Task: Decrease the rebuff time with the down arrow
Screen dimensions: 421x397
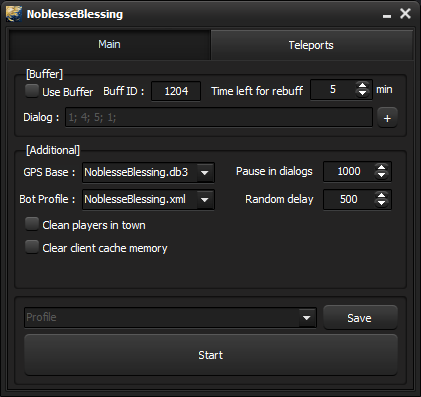Action: [x=362, y=94]
